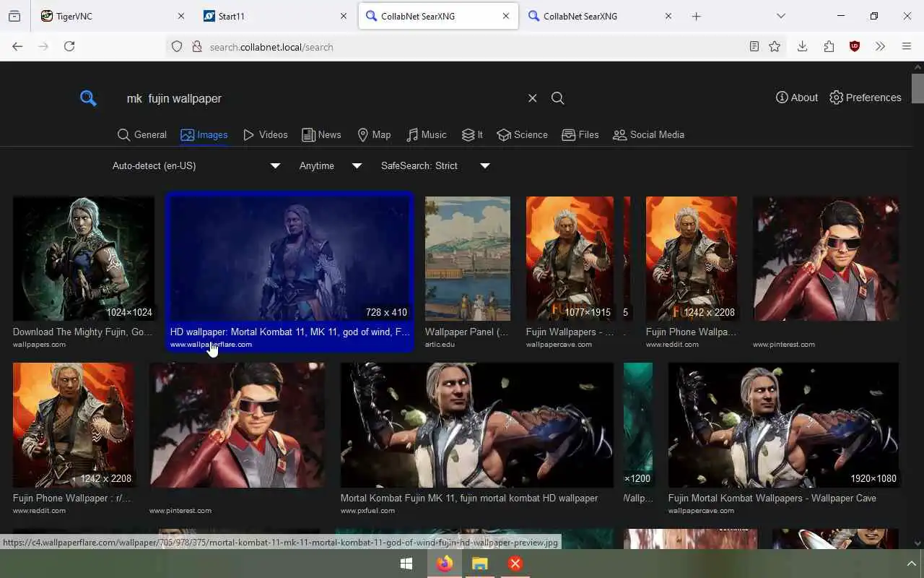Close the TigerVNC tab
Image resolution: width=924 pixels, height=578 pixels.
point(181,16)
